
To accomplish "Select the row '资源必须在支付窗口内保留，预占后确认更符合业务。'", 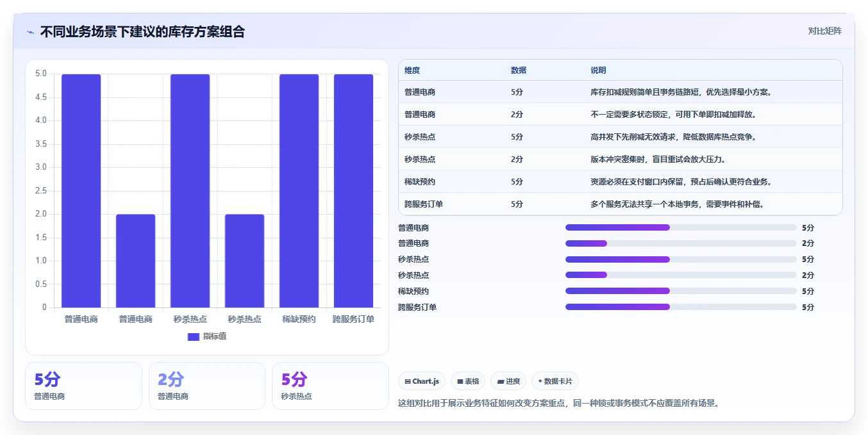I will [621, 181].
